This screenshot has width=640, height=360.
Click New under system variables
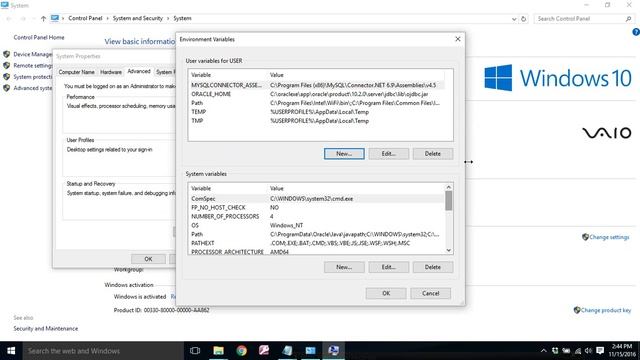coord(344,267)
